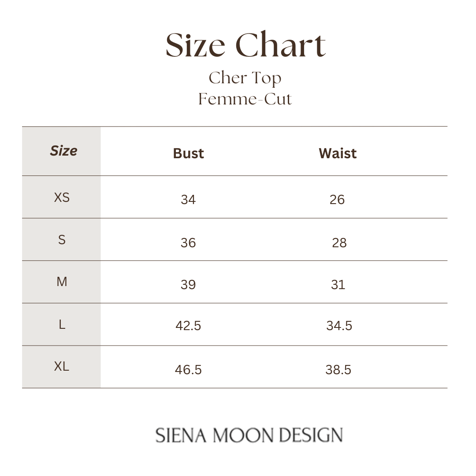Image resolution: width=476 pixels, height=476 pixels.
Task: Click the XS waist value 26
Action: pyautogui.click(x=337, y=200)
